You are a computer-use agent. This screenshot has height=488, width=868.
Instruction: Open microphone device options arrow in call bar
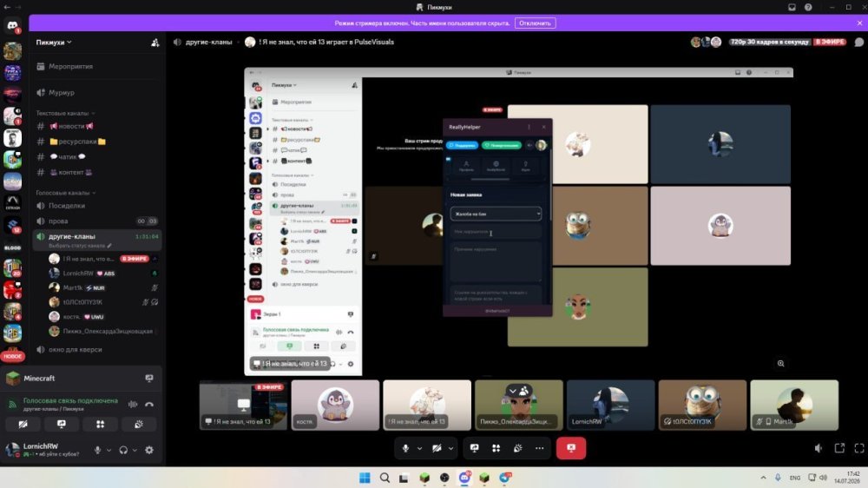(419, 448)
